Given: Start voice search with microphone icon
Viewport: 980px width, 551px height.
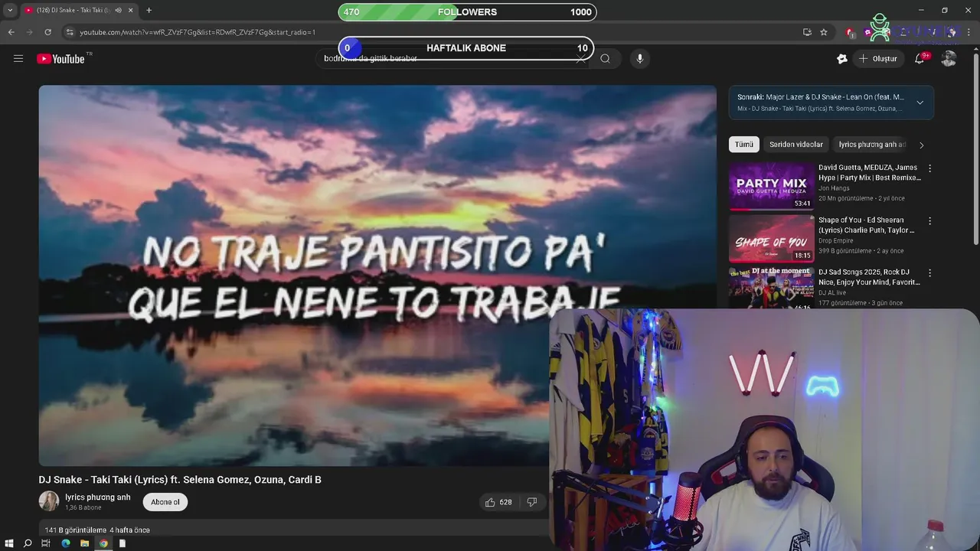Looking at the screenshot, I should pyautogui.click(x=640, y=59).
